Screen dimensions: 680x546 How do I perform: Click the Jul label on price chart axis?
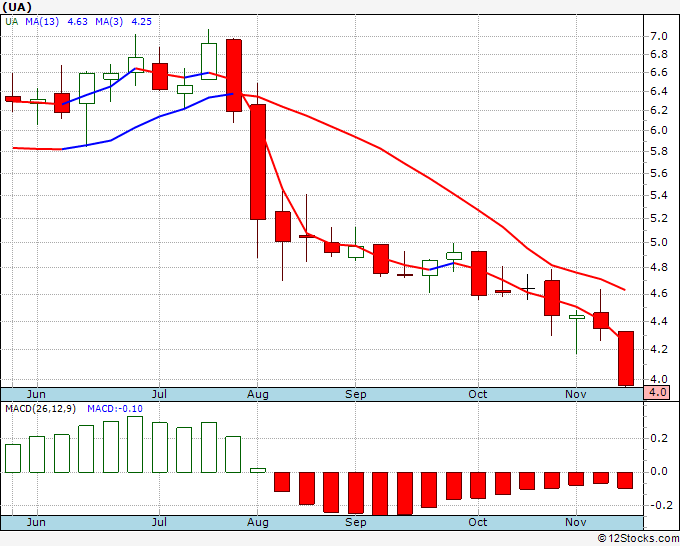tap(159, 394)
